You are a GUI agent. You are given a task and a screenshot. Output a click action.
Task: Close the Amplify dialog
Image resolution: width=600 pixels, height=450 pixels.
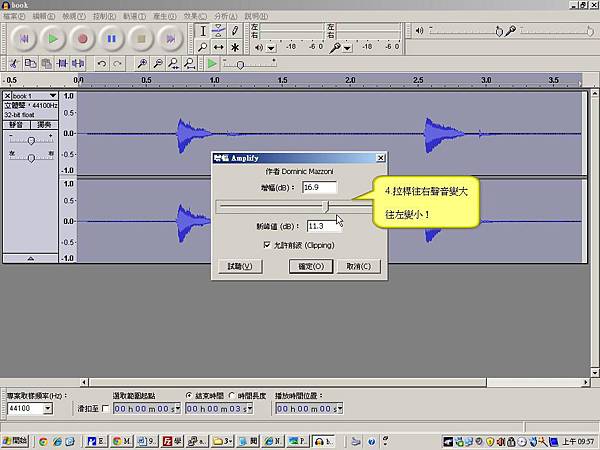click(380, 158)
